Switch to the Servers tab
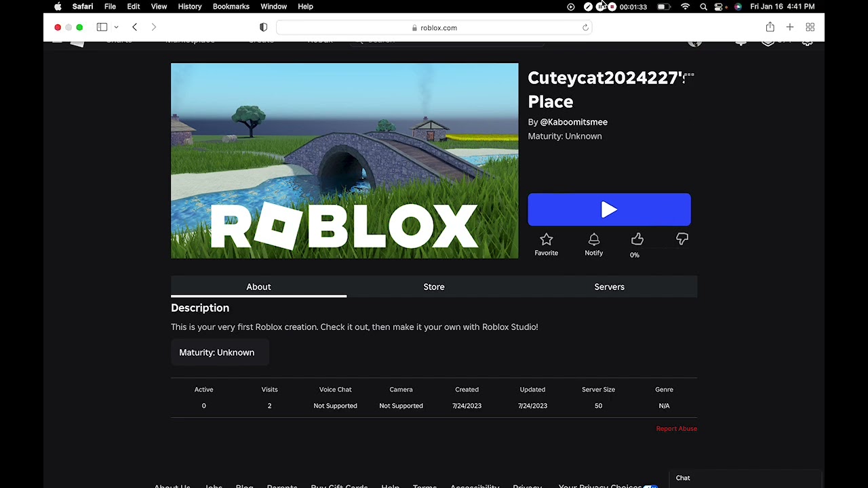The width and height of the screenshot is (868, 488). pyautogui.click(x=609, y=287)
